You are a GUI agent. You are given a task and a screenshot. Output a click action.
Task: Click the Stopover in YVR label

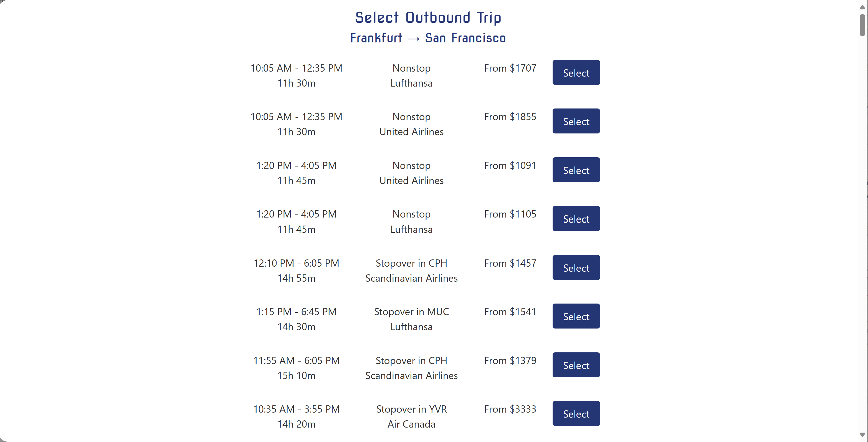411,409
